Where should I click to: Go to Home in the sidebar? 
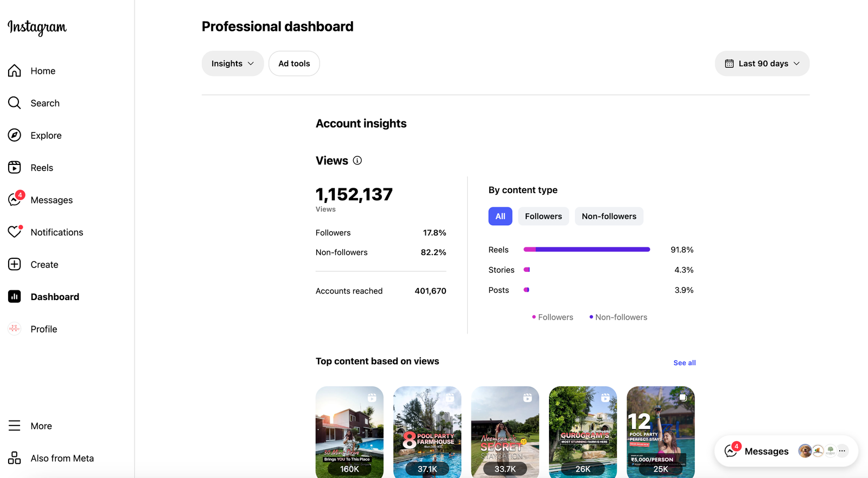point(43,71)
